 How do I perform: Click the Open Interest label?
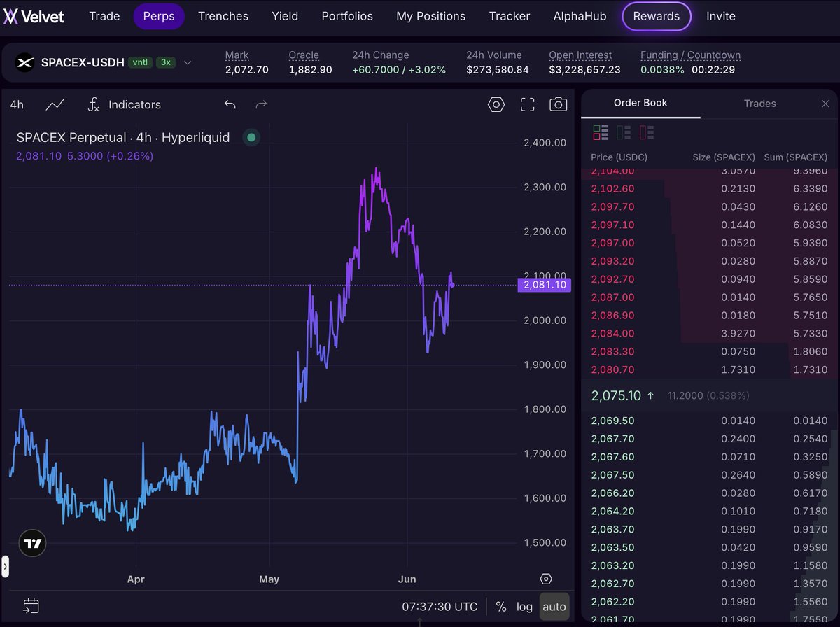pos(580,55)
